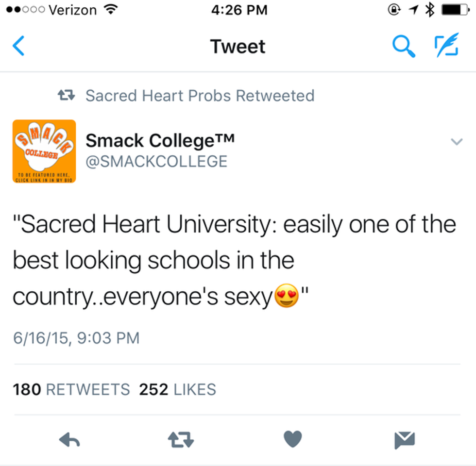
Task: Open Smack College™ display name
Action: (160, 141)
